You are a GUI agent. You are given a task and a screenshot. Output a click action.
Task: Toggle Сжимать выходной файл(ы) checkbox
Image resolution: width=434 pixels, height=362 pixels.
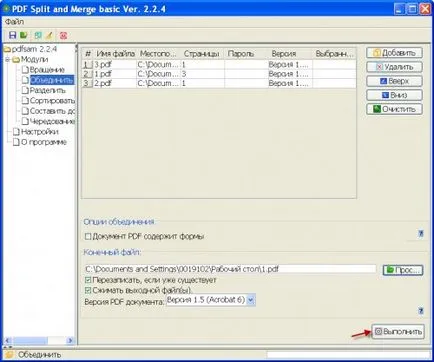click(x=88, y=290)
